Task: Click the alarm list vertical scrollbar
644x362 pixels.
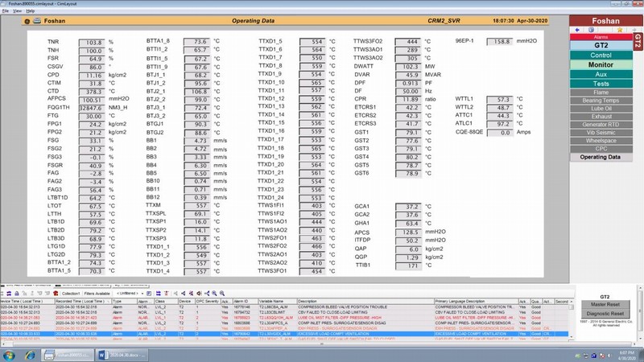Action: (x=572, y=320)
